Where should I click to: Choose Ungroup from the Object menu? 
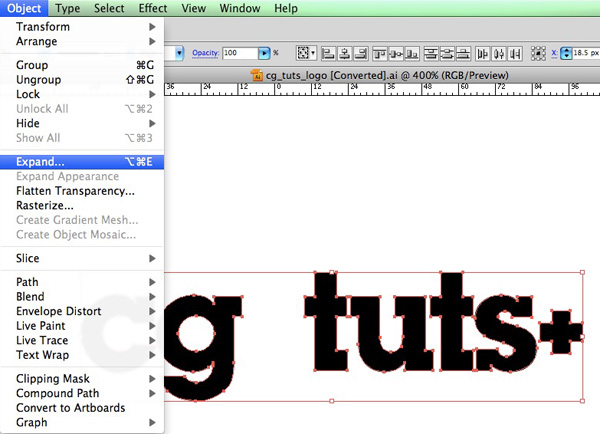(82, 80)
